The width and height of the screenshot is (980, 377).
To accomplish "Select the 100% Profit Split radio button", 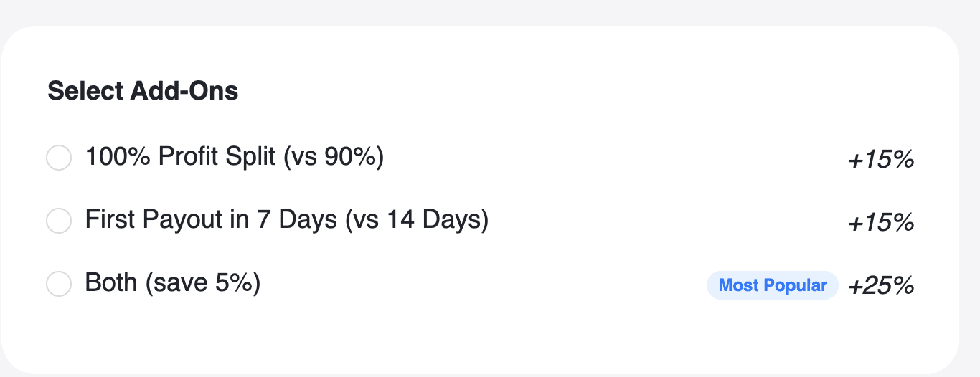I will pos(59,158).
